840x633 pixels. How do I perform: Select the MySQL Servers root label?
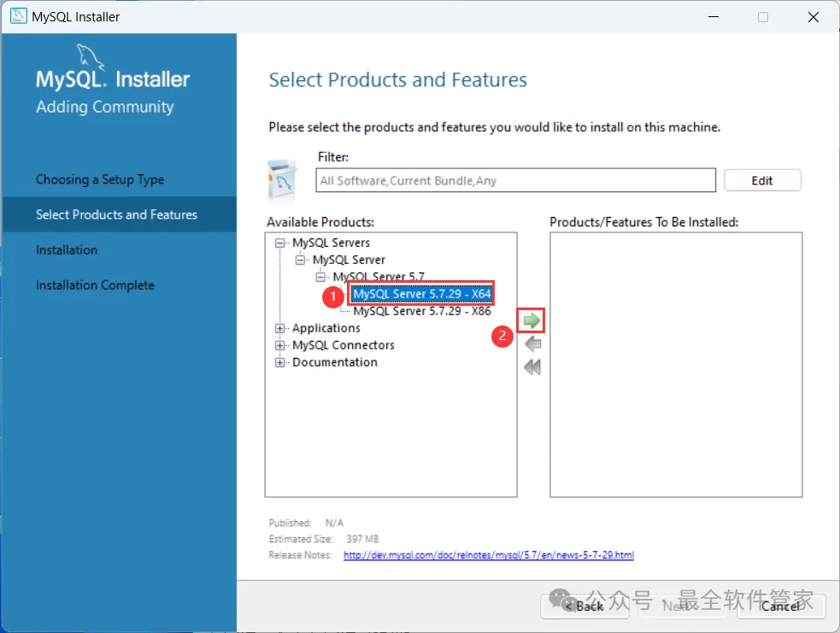(x=331, y=243)
